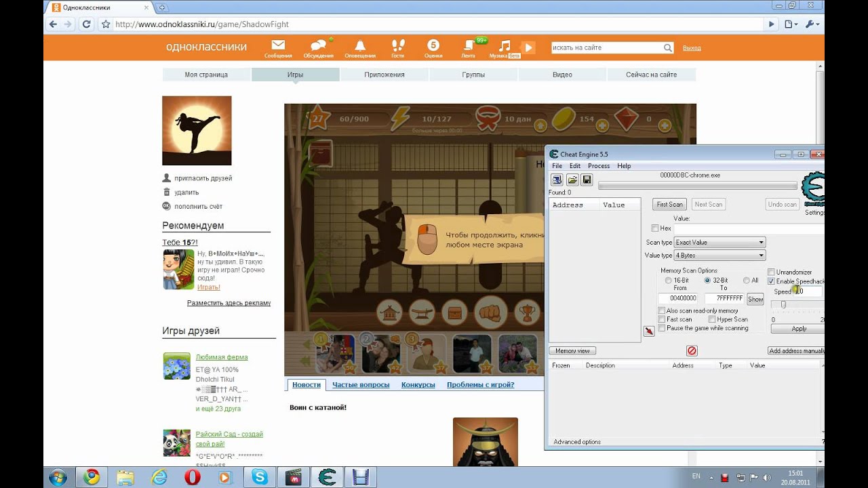This screenshot has height=488, width=868.
Task: Uncheck Enable Speedhack checkbox
Action: tap(771, 281)
